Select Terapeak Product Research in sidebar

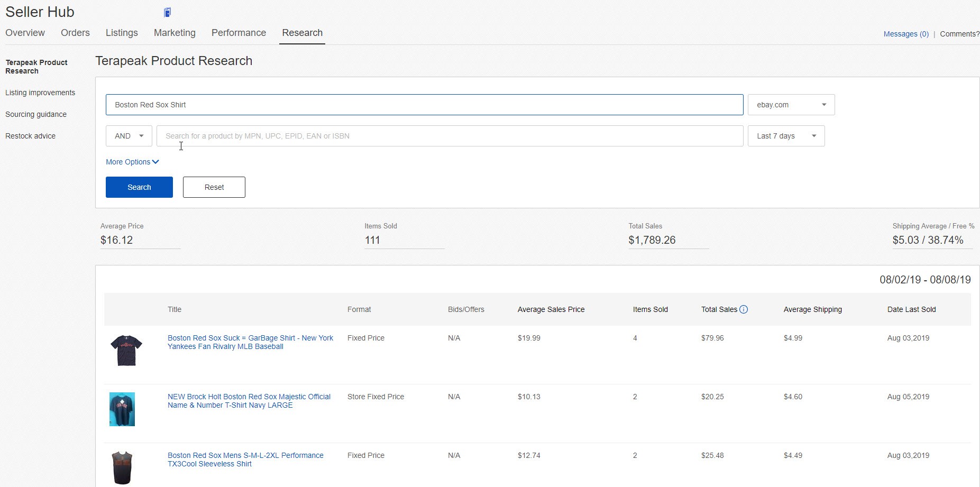[x=36, y=67]
